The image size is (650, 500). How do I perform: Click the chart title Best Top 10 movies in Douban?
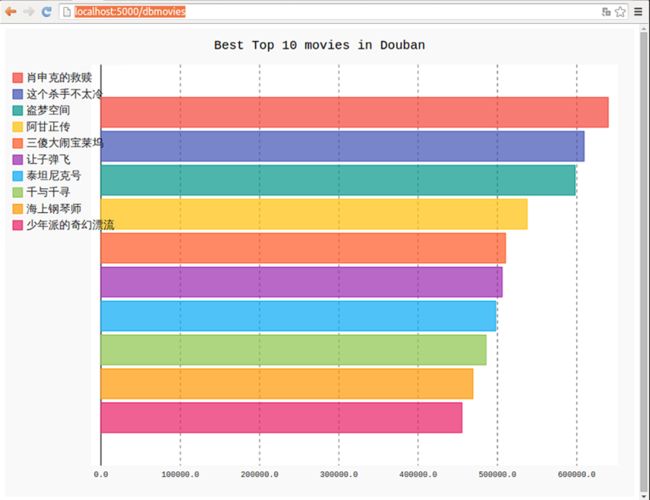[x=319, y=45]
